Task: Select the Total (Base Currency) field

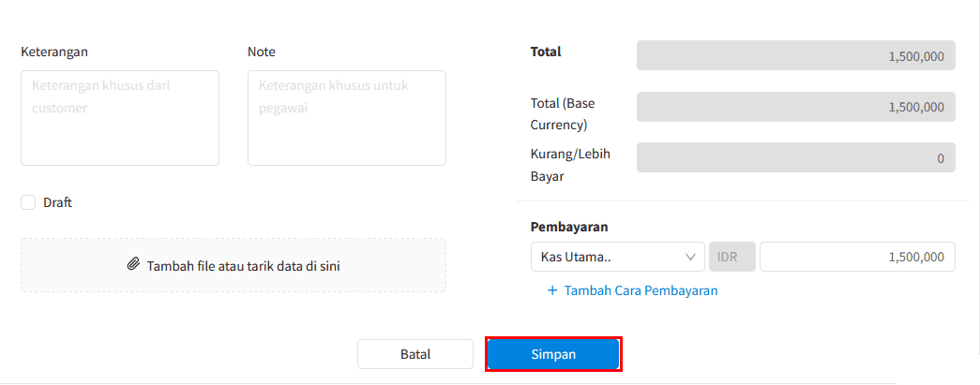Action: (x=795, y=107)
